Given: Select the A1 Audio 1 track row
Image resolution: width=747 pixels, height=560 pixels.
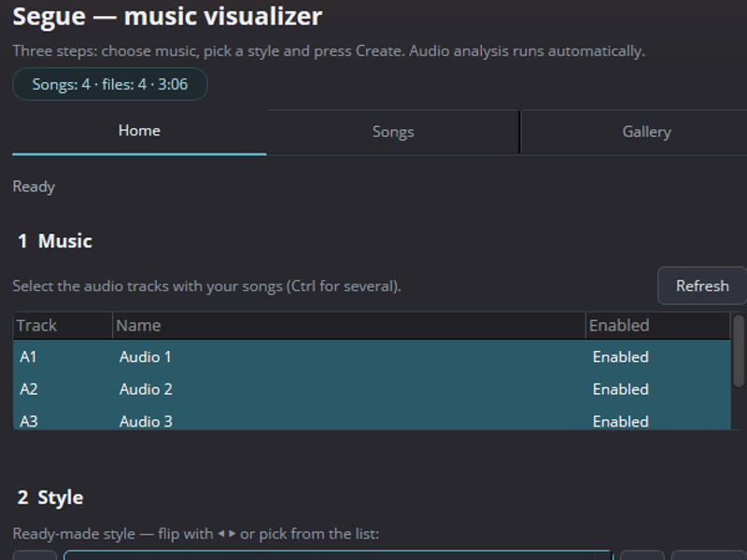Looking at the screenshot, I should tap(372, 357).
